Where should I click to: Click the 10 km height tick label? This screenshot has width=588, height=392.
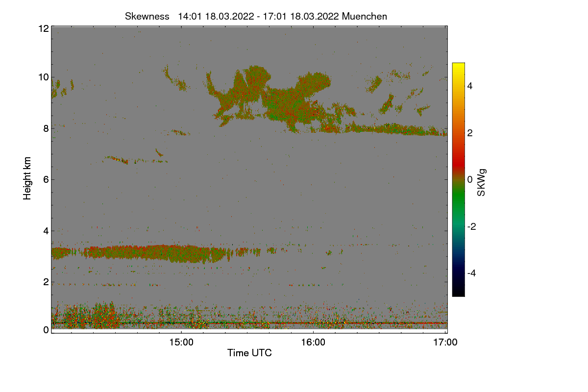[x=43, y=77]
